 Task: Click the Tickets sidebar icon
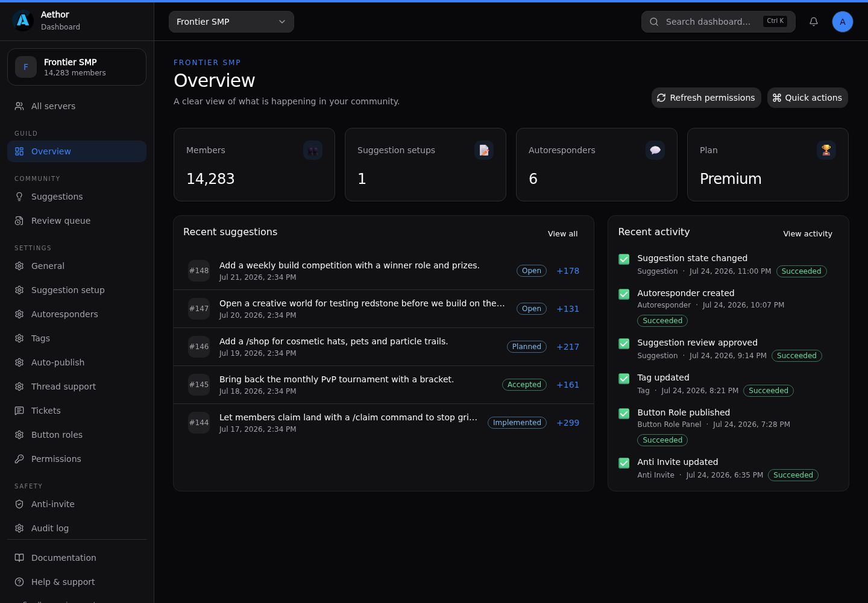19,411
